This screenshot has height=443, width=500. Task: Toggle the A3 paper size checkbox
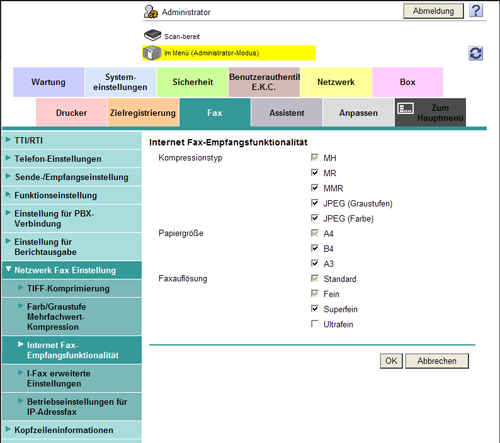point(314,263)
